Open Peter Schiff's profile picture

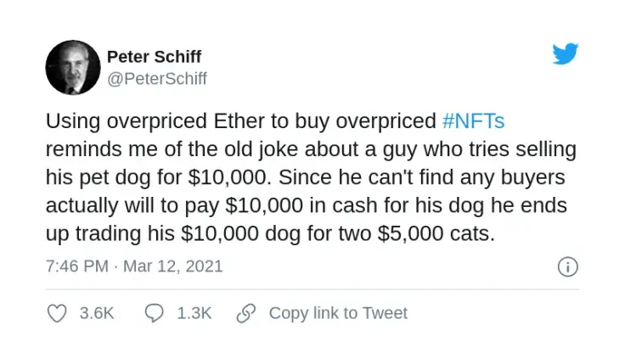click(x=73, y=67)
